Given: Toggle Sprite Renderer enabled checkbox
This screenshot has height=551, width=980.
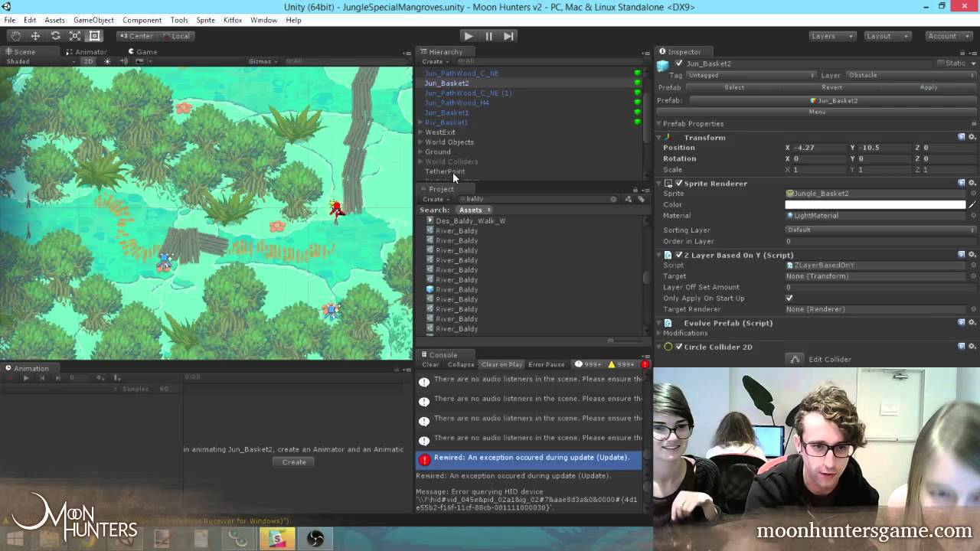Looking at the screenshot, I should click(678, 184).
